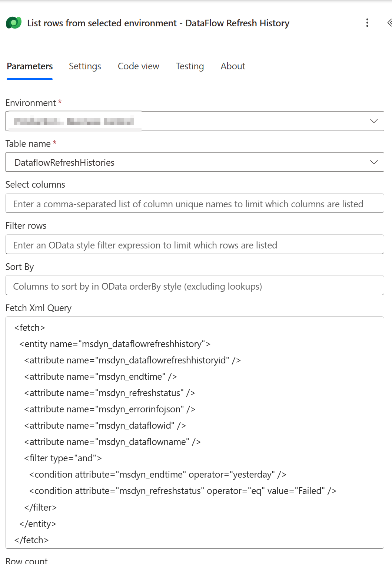Screen dimensions: 392x564
Task: Open the DataflowRefreshHistories table dropdown
Action: (x=195, y=162)
